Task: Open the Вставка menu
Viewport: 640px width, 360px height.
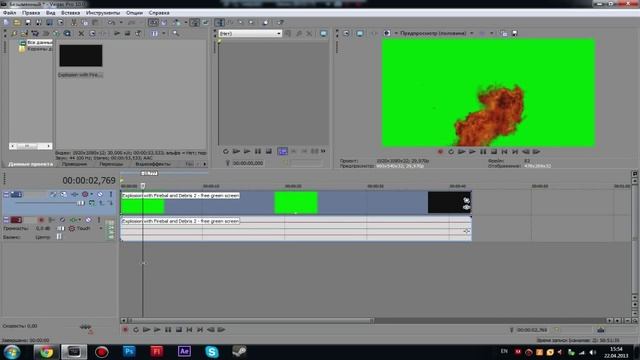Action: point(70,13)
